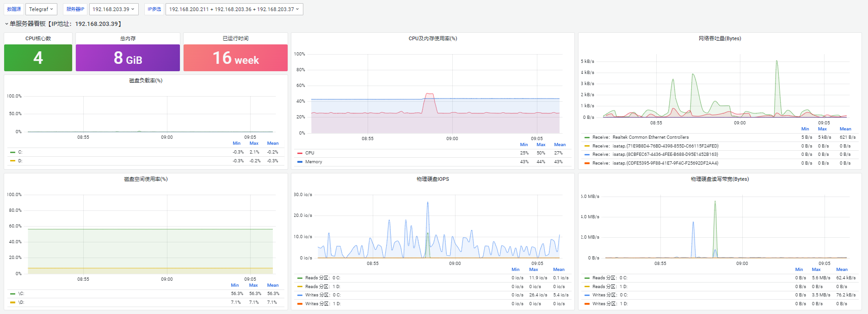Viewport: 868px width, 314px height.
Task: Toggle the D: series in 磁盘负载率 legend
Action: (x=20, y=161)
